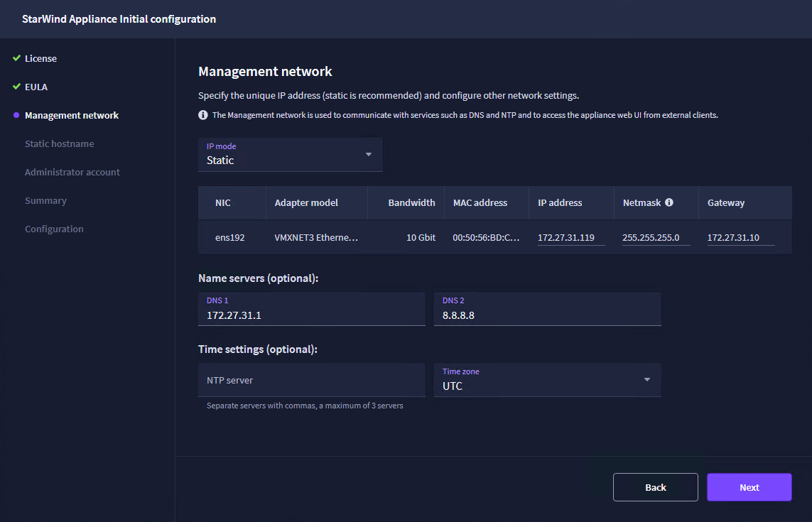812x522 pixels.
Task: Select the Summary step
Action: pyautogui.click(x=45, y=200)
